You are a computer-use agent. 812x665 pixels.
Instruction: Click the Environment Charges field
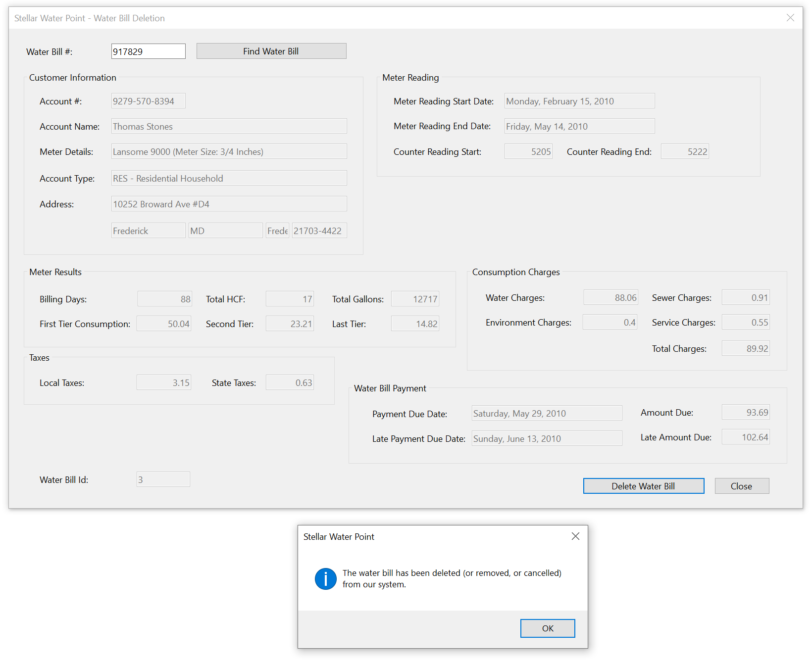pyautogui.click(x=610, y=322)
